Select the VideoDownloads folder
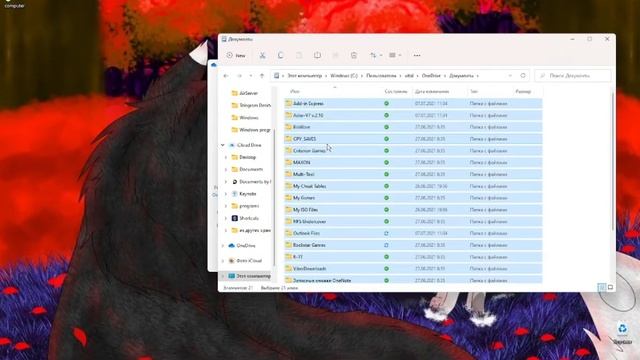The image size is (640, 360). 413,269
